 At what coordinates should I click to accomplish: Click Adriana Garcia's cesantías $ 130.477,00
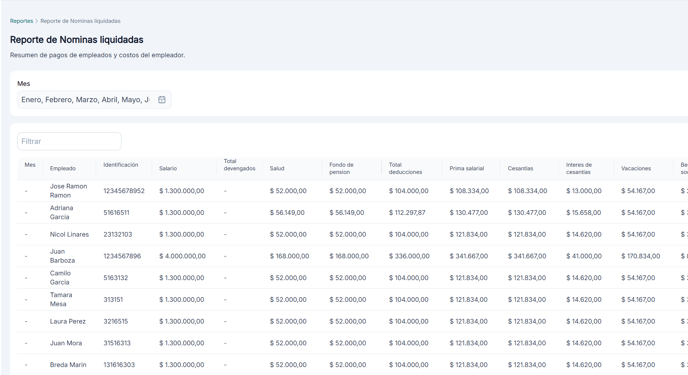pyautogui.click(x=527, y=212)
